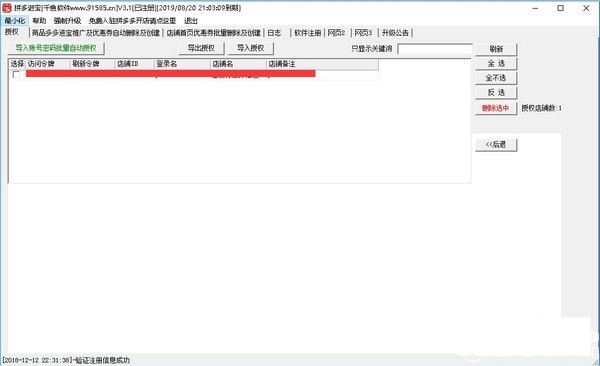Click the 店铺名 column header

pyautogui.click(x=238, y=64)
